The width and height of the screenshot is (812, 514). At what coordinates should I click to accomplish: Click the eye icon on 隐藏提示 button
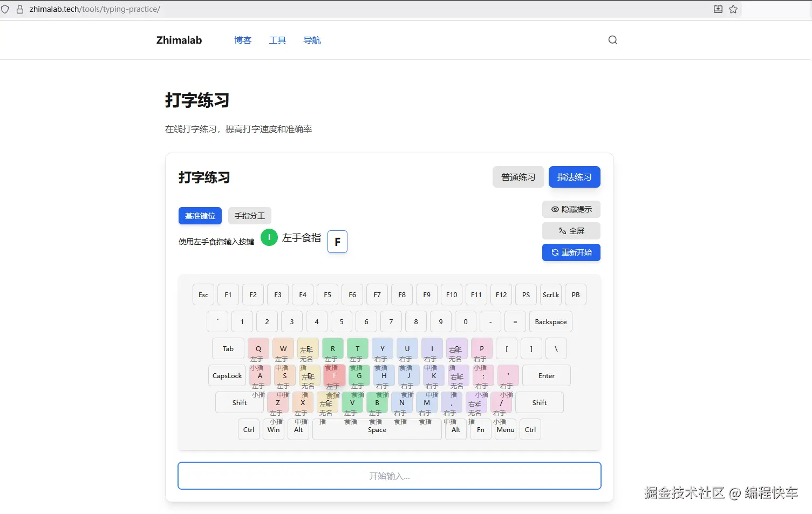pos(555,209)
